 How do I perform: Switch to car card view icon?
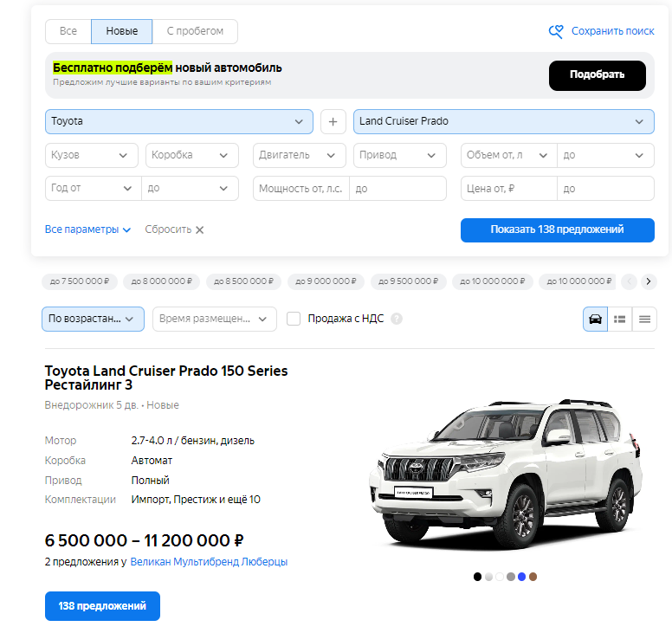coord(595,319)
